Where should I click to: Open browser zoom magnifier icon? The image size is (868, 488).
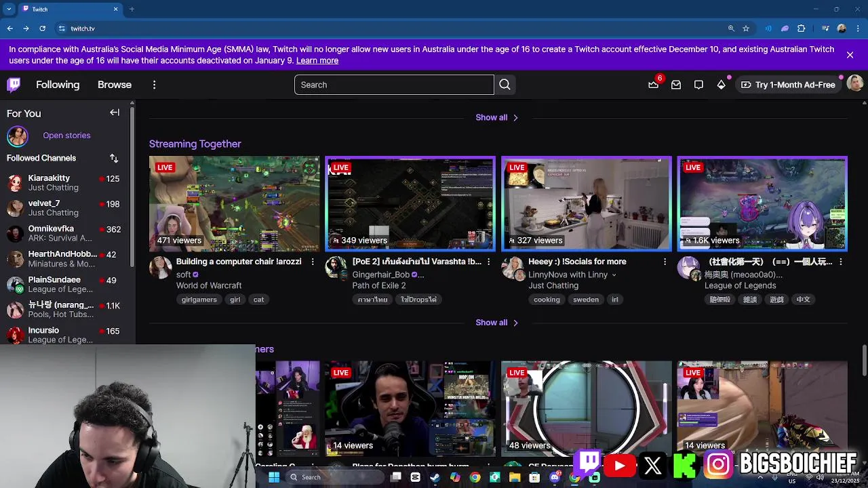(731, 28)
